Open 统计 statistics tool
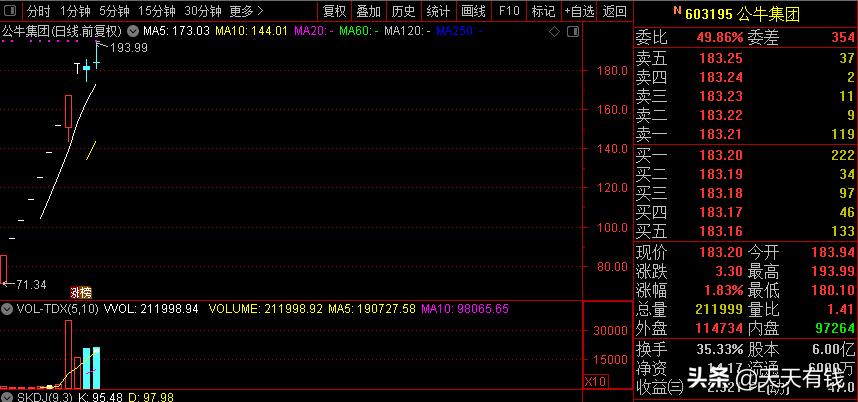 [x=438, y=11]
